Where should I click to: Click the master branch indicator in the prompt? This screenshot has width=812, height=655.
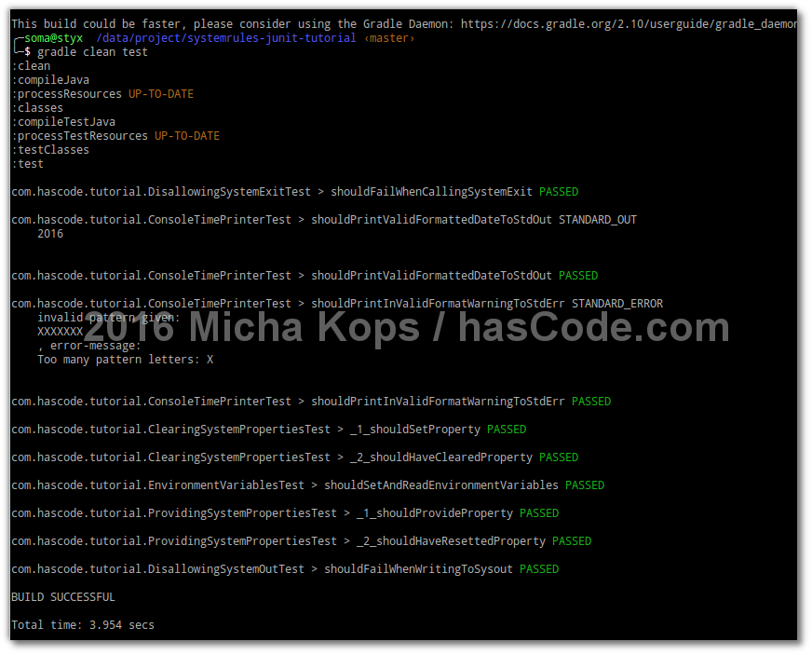pyautogui.click(x=389, y=38)
